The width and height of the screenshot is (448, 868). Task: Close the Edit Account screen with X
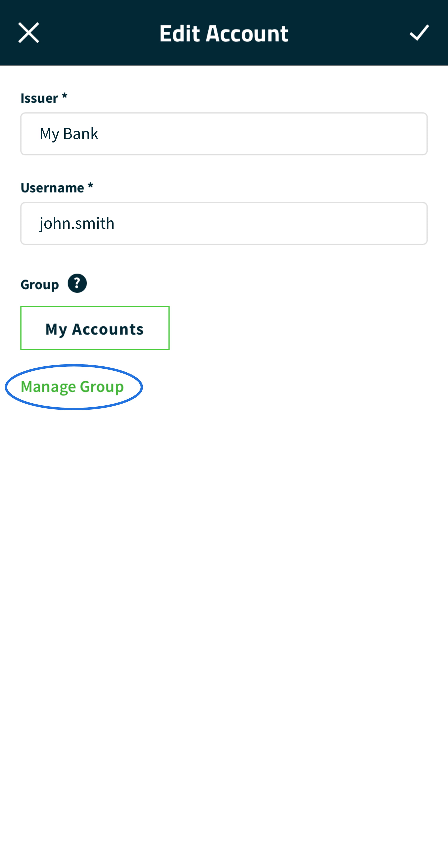click(x=29, y=33)
